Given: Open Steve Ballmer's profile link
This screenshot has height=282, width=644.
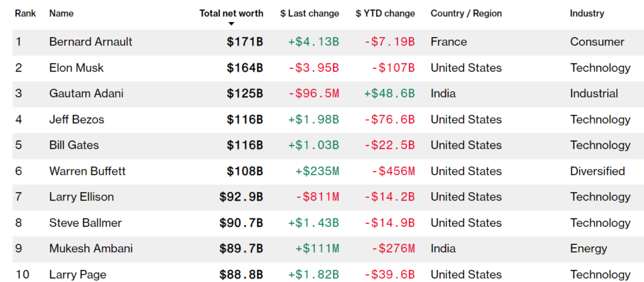Looking at the screenshot, I should [x=86, y=222].
